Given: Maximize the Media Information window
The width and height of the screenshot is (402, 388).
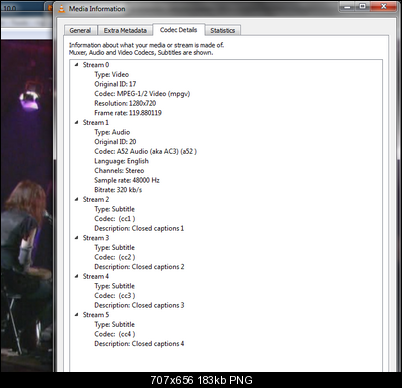Looking at the screenshot, I should (x=363, y=7).
